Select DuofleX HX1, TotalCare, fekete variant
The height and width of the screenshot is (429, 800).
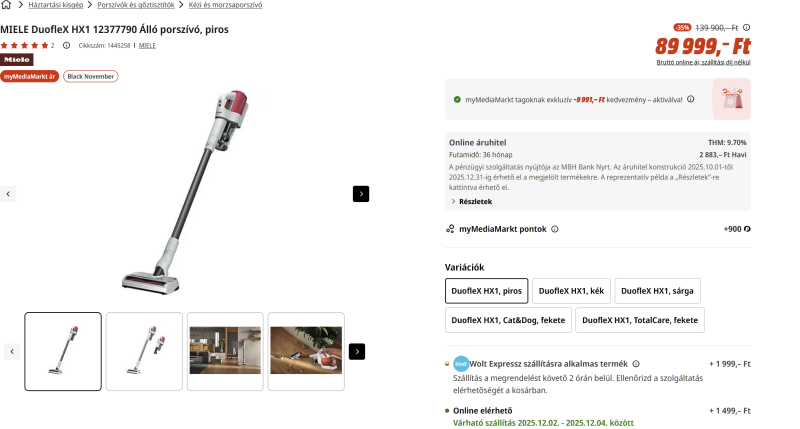coord(640,320)
